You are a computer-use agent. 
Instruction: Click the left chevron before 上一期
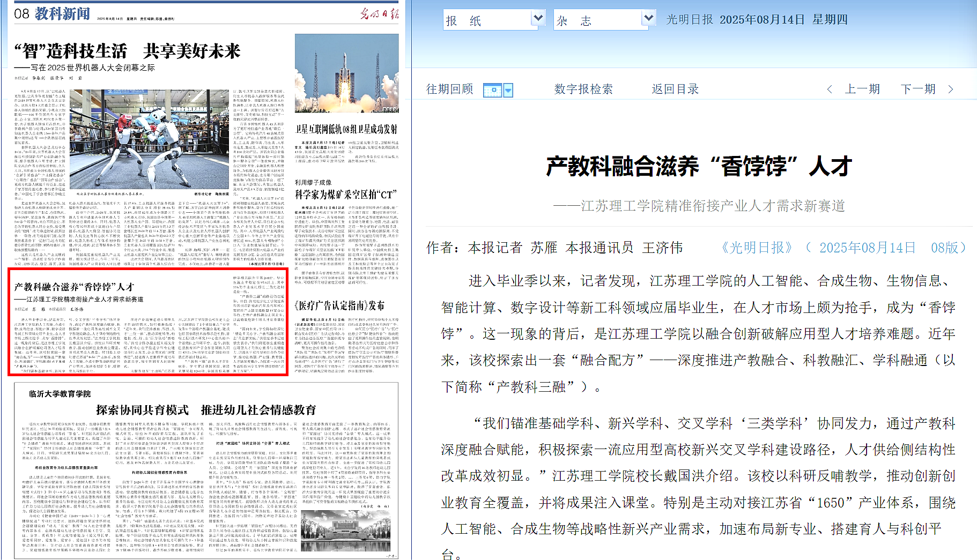pos(830,89)
